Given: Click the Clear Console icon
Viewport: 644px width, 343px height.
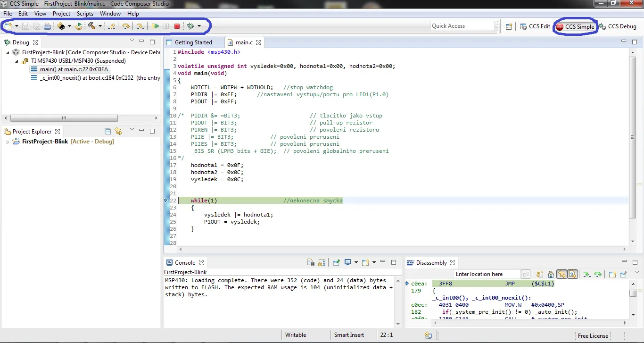Looking at the screenshot, I should (311, 263).
